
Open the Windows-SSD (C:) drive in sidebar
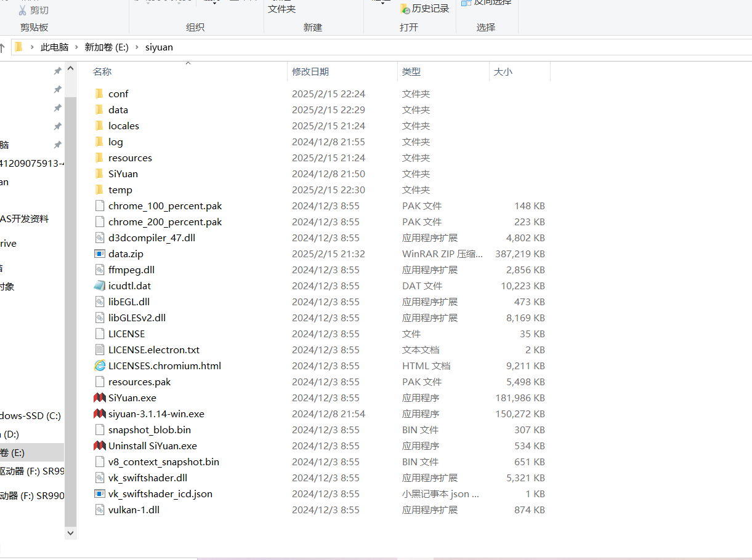30,415
